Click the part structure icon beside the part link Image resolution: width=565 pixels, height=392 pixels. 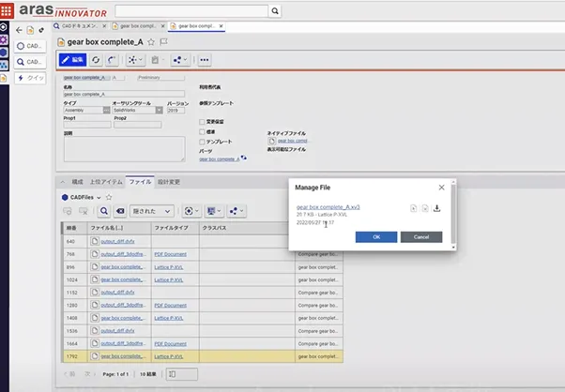click(x=244, y=158)
